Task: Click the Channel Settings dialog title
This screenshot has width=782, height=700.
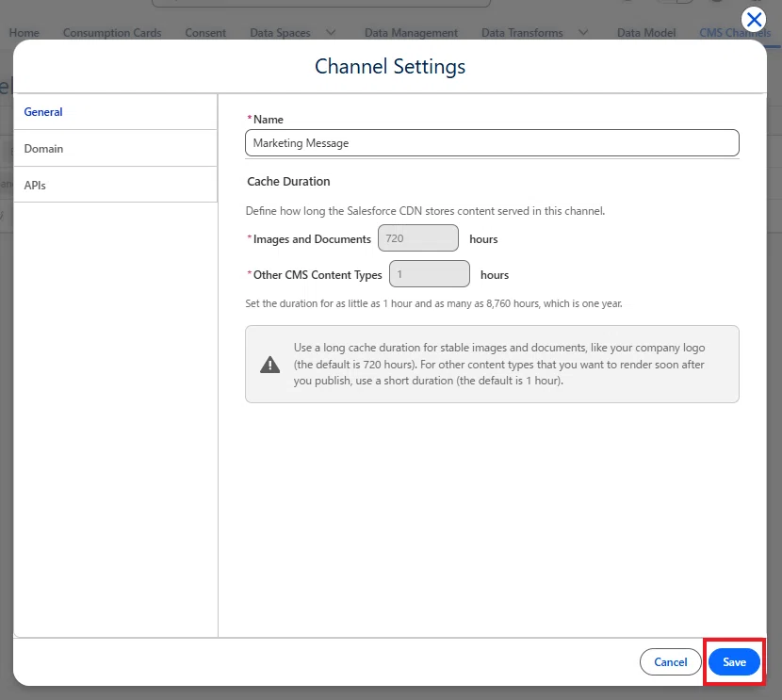Action: tap(390, 66)
